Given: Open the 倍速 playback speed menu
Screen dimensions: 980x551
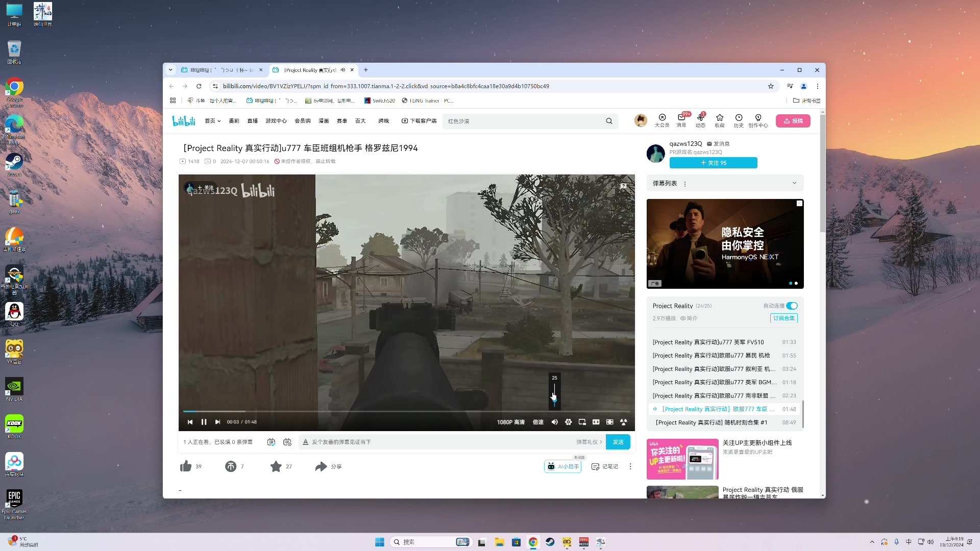Looking at the screenshot, I should (x=538, y=422).
